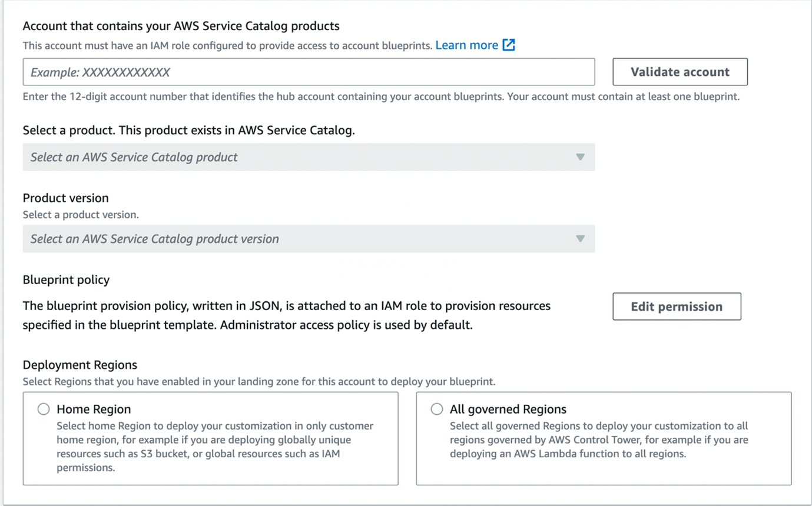The image size is (812, 506).
Task: Enable deployment to all governed Regions
Action: (436, 408)
